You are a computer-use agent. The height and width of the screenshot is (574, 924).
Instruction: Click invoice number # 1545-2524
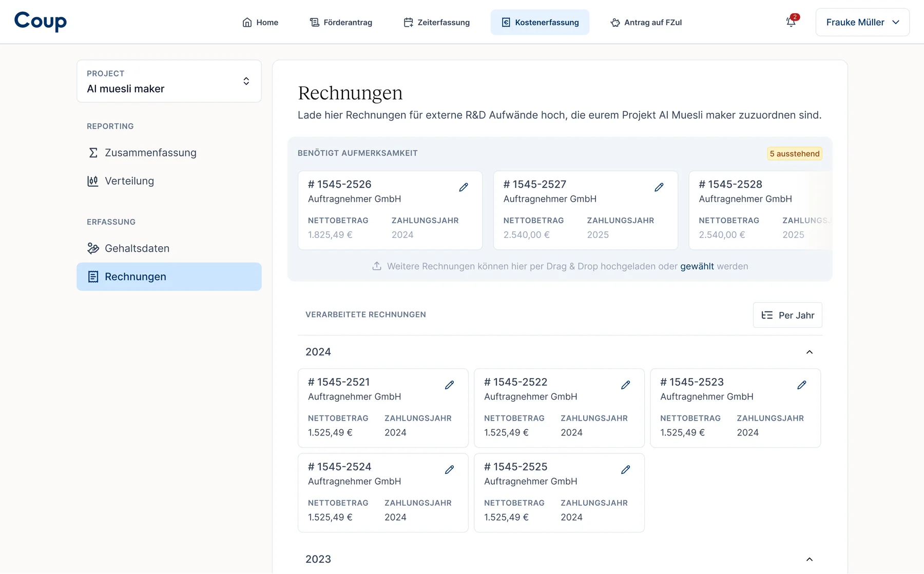pyautogui.click(x=339, y=466)
